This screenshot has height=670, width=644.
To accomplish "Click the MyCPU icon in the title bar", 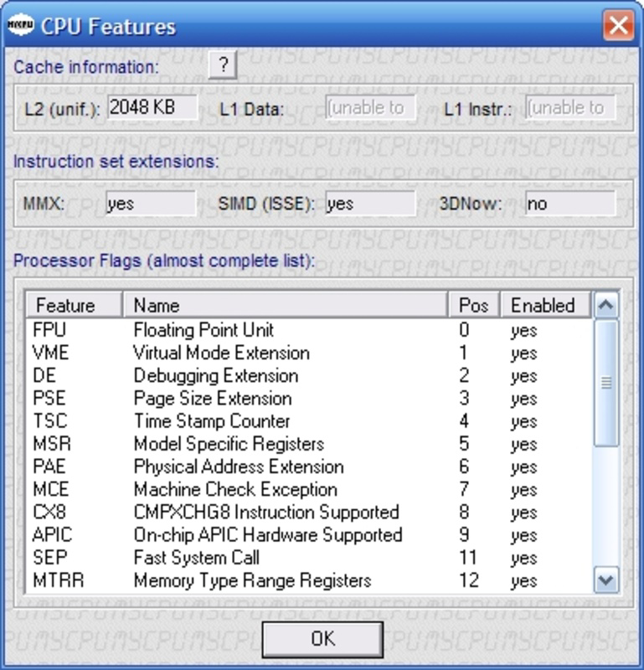I will pyautogui.click(x=20, y=25).
